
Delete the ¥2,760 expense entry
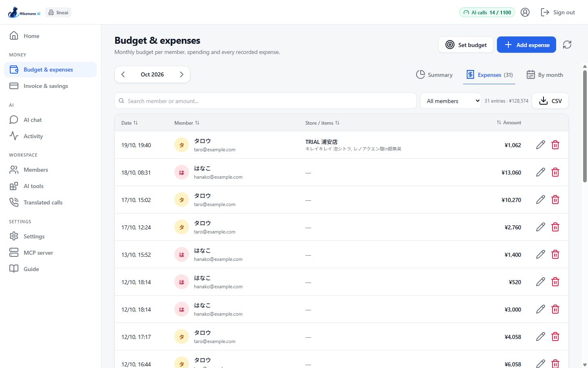click(x=555, y=227)
